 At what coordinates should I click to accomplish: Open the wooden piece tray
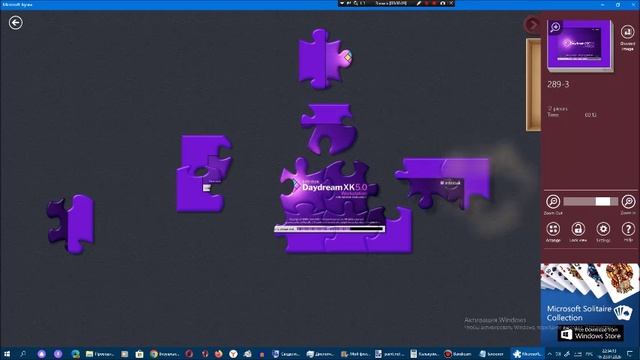(533, 85)
